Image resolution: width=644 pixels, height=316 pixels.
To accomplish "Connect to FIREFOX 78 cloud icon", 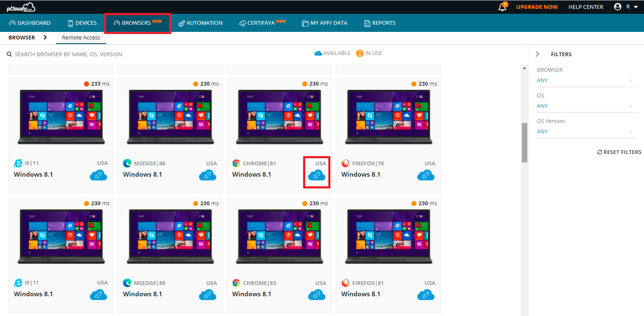I will pyautogui.click(x=426, y=175).
